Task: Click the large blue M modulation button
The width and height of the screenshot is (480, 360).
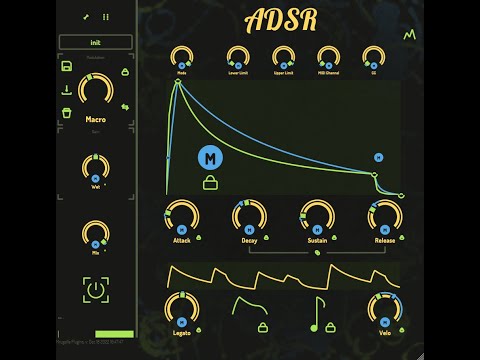Action: (x=210, y=158)
